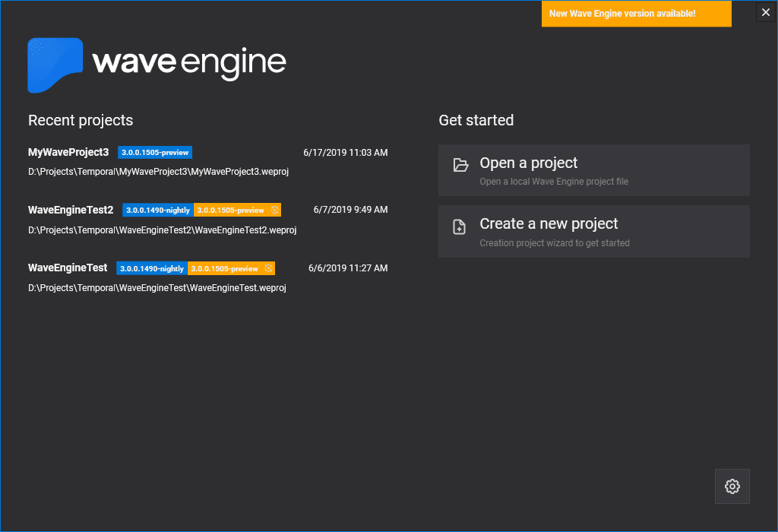Click the Get started heading

476,120
